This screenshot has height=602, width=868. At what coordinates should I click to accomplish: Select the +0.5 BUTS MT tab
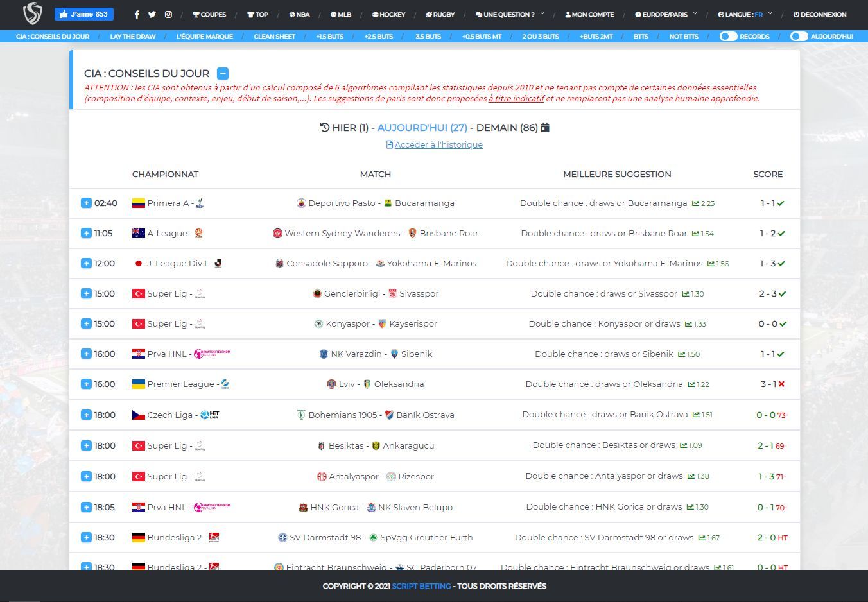(x=482, y=37)
